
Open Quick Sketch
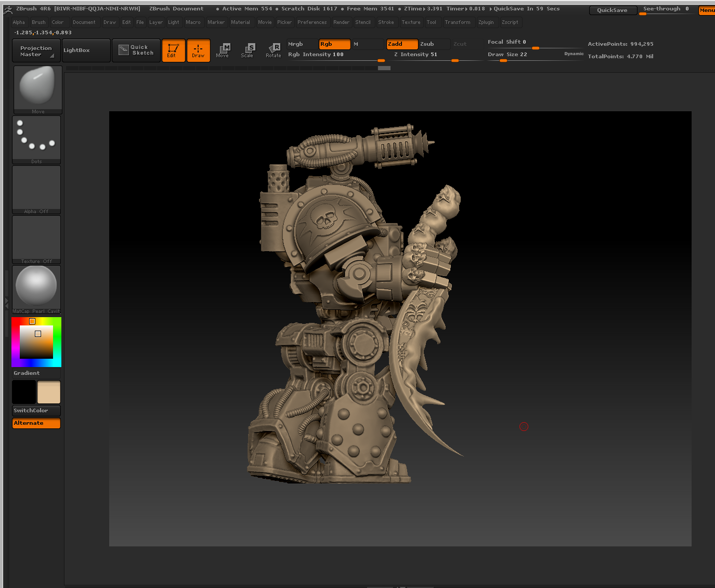pyautogui.click(x=136, y=50)
